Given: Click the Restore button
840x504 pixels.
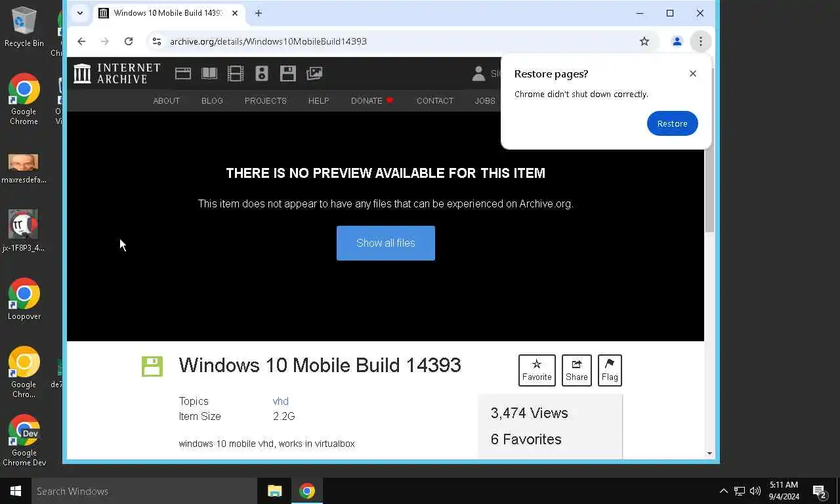Looking at the screenshot, I should 673,123.
